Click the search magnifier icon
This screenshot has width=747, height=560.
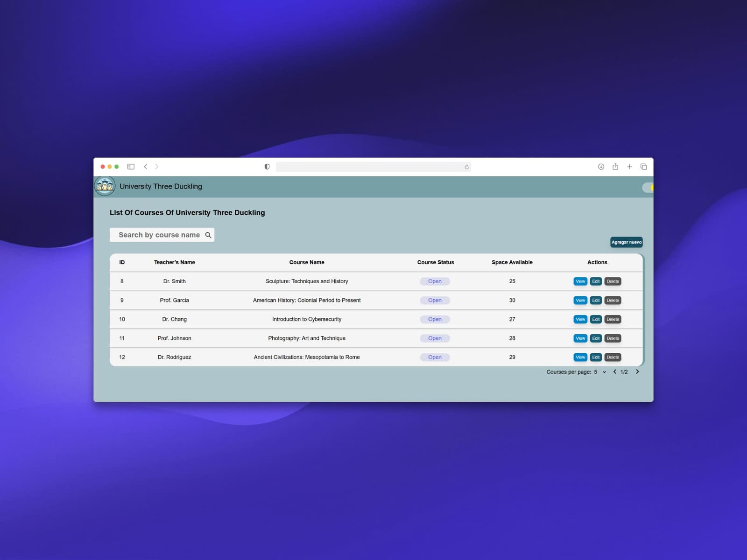(208, 235)
